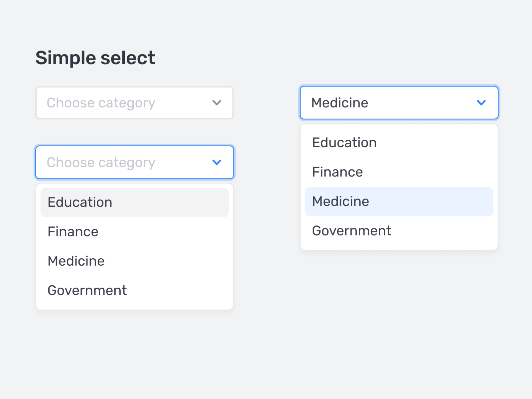532x399 pixels.
Task: Select Education in the right dropdown list
Action: tap(344, 142)
